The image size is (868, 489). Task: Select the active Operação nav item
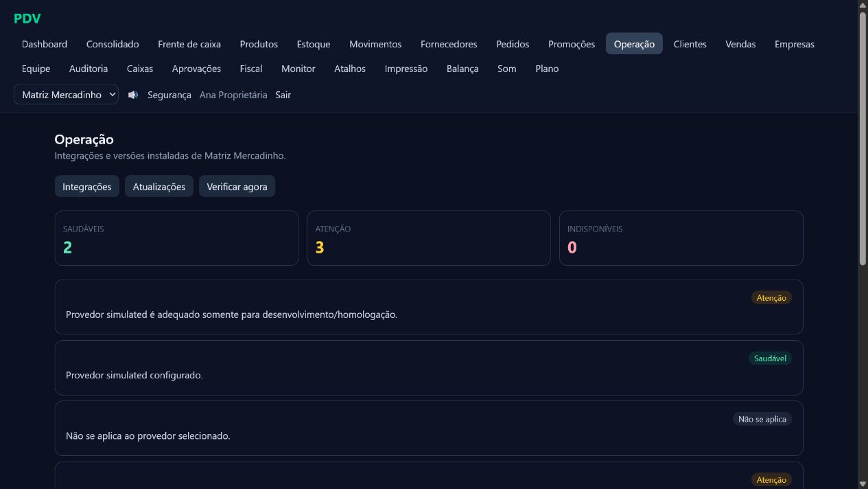[634, 44]
